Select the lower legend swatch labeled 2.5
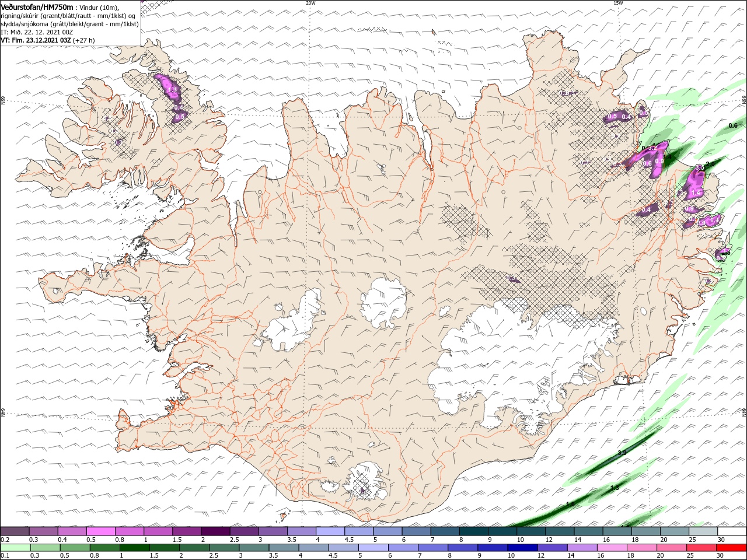Screen dimensions: 747x560 (x=224, y=548)
